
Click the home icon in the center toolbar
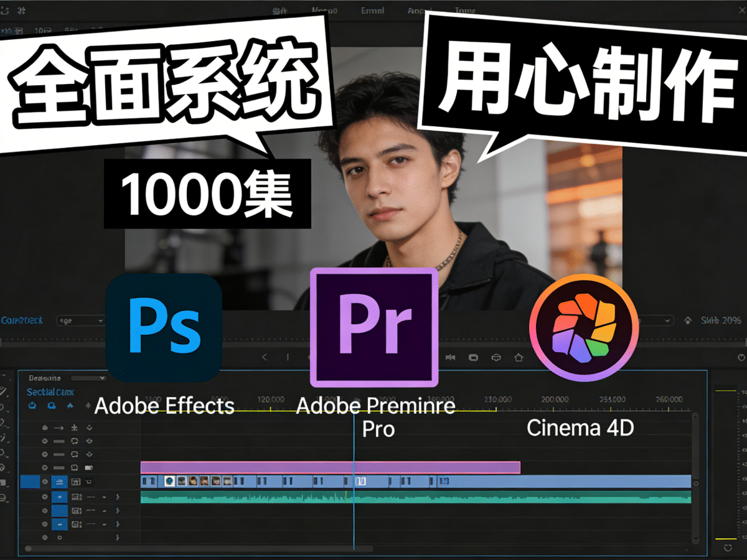tap(518, 357)
